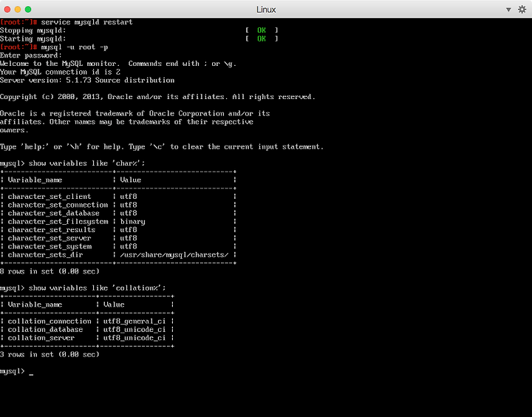
Task: Open the settings gear in title bar
Action: (x=522, y=10)
